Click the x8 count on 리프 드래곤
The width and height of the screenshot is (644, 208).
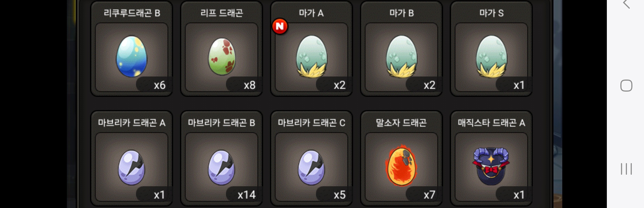(250, 85)
